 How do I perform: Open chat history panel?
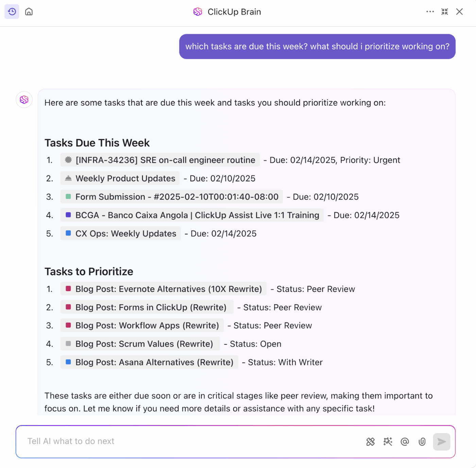(x=12, y=12)
